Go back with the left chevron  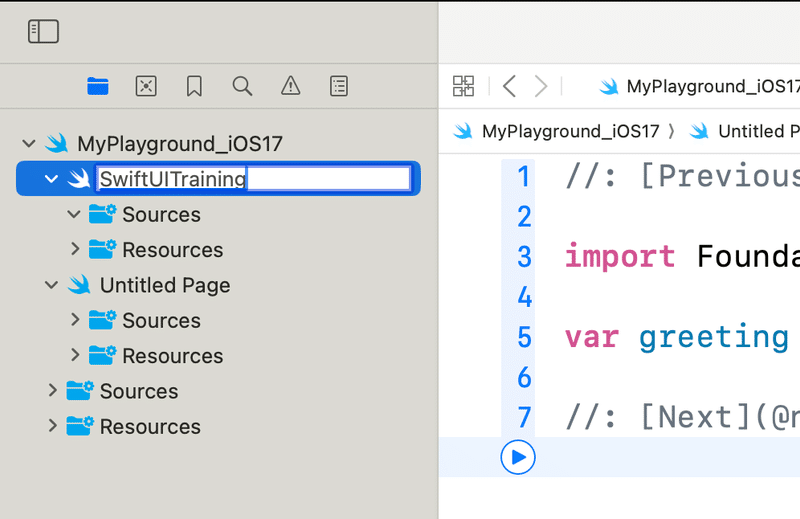509,86
